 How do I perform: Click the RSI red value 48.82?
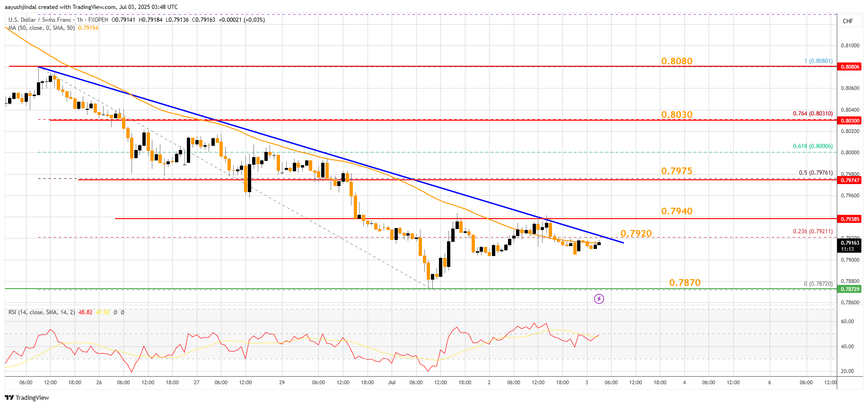click(x=86, y=312)
